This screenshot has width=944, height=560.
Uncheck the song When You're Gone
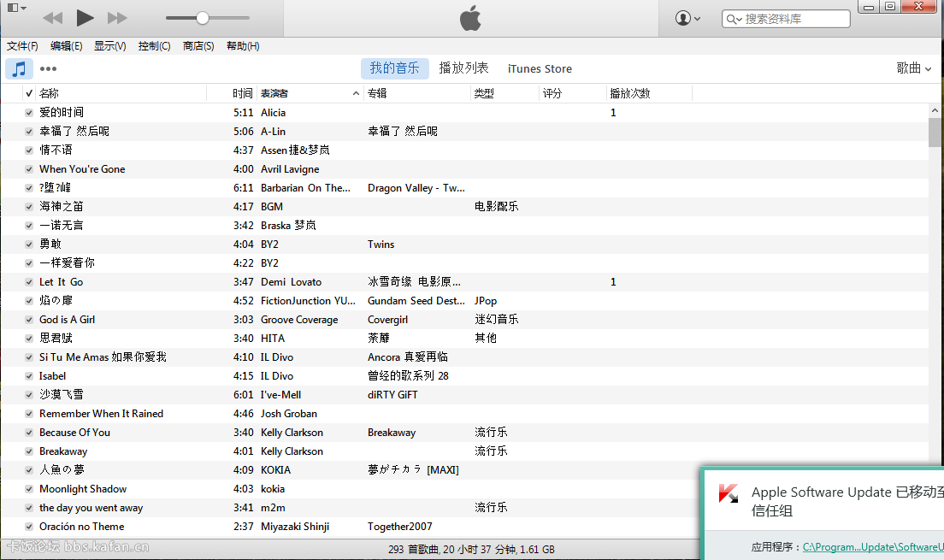pyautogui.click(x=29, y=169)
